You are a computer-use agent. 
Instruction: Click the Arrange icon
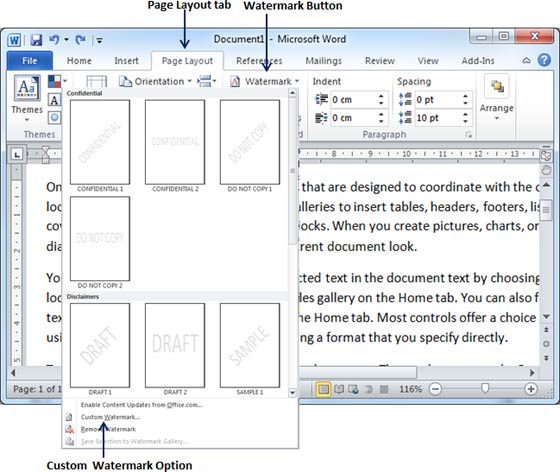coord(497,86)
